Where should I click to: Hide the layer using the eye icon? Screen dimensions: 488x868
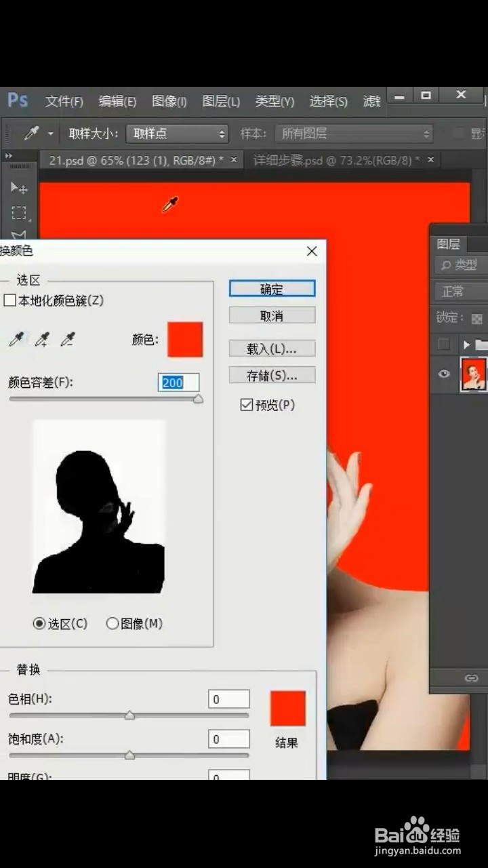(444, 374)
